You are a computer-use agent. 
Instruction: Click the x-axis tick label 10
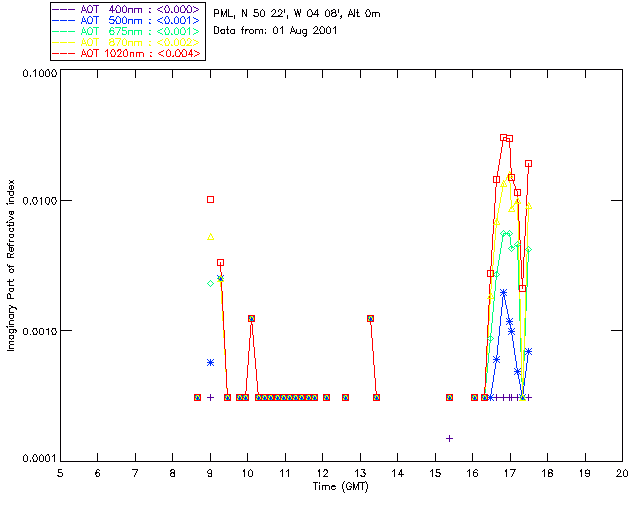[x=247, y=473]
